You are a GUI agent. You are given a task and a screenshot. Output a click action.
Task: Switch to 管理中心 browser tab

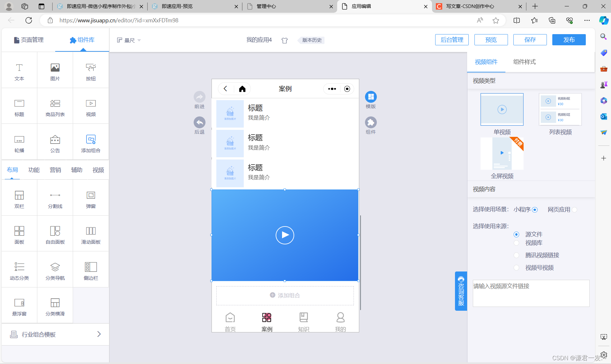pyautogui.click(x=290, y=6)
